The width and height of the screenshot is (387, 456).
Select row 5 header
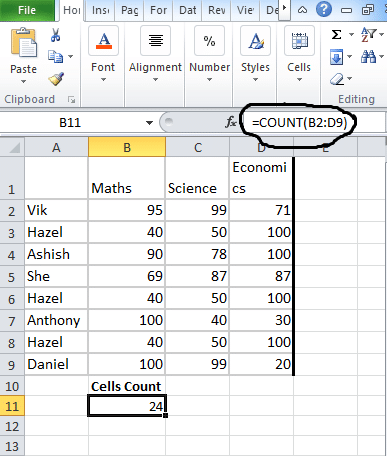coord(12,277)
